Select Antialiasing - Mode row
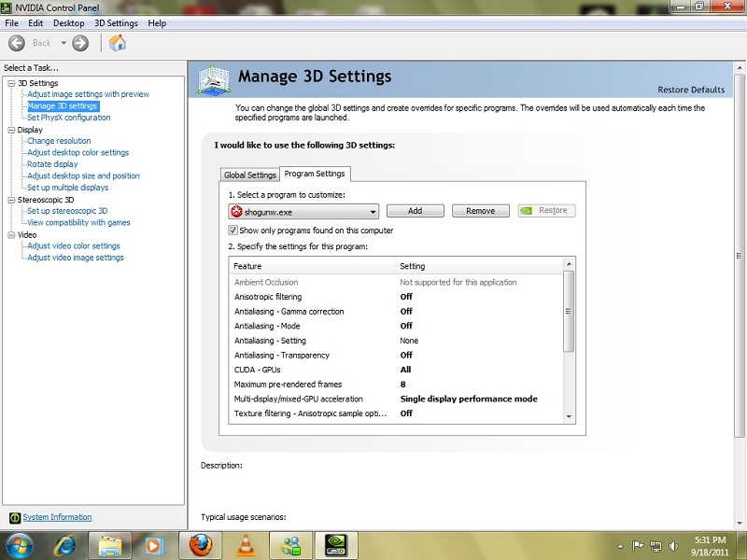This screenshot has height=560, width=747. click(396, 326)
